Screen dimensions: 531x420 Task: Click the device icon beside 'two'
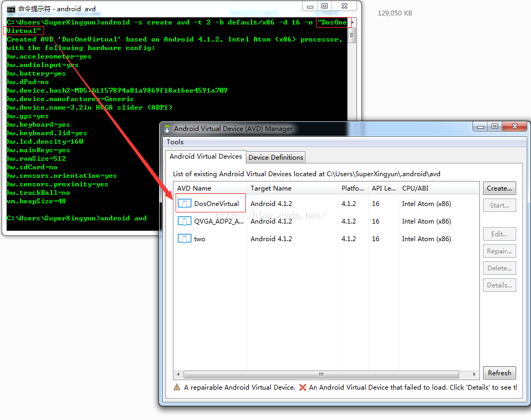pos(184,239)
